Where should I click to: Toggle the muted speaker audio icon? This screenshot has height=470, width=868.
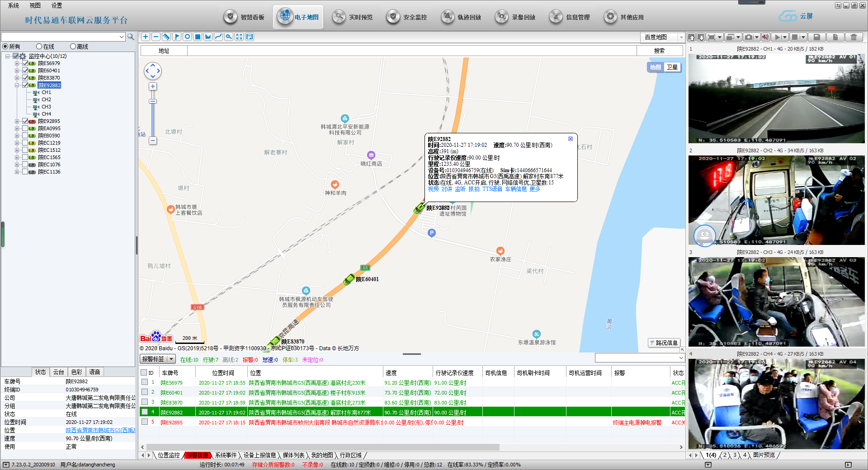[765, 37]
